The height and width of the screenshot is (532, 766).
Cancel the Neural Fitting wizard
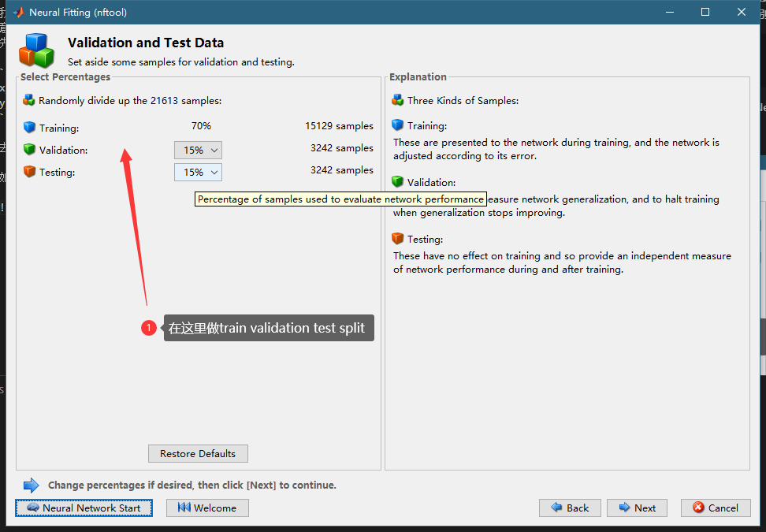click(x=716, y=508)
